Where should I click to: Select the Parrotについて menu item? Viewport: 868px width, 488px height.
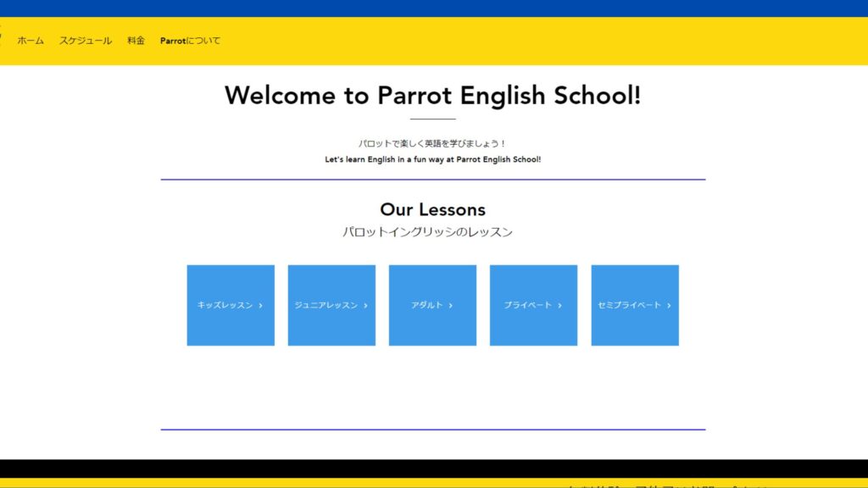click(x=190, y=41)
